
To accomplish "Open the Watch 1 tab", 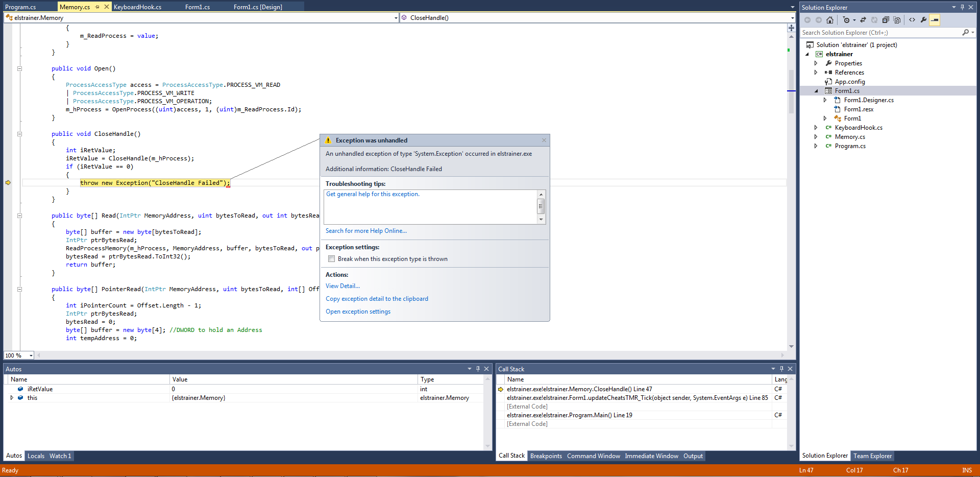I will click(x=60, y=456).
